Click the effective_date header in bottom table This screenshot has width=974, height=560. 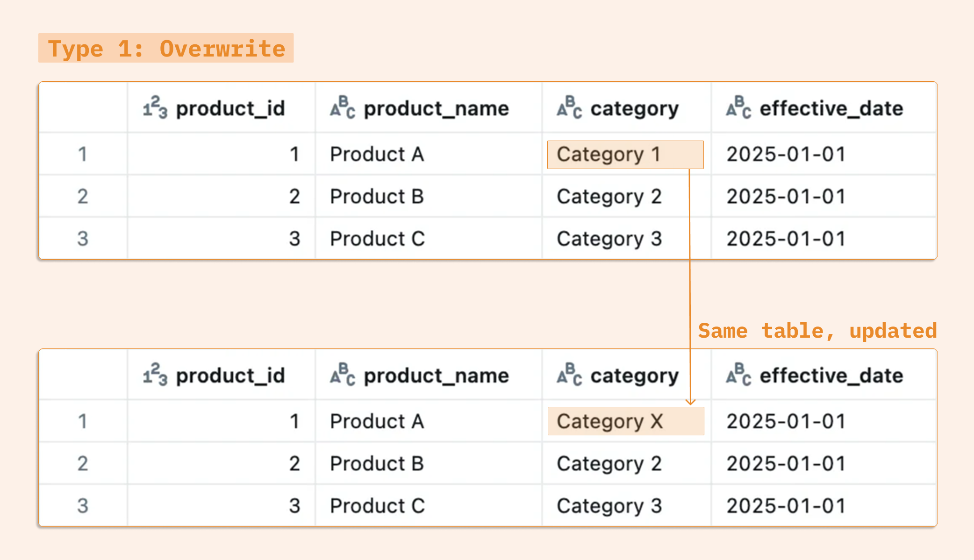pyautogui.click(x=831, y=376)
